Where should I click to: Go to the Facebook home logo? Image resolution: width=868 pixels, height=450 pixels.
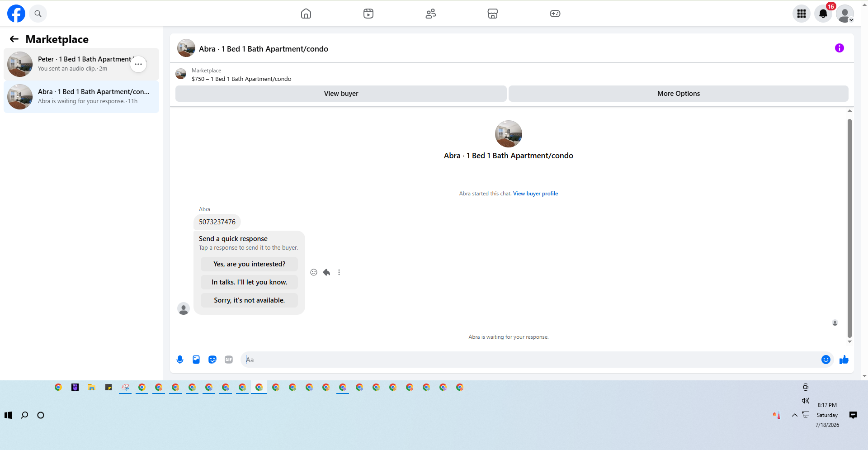[16, 14]
